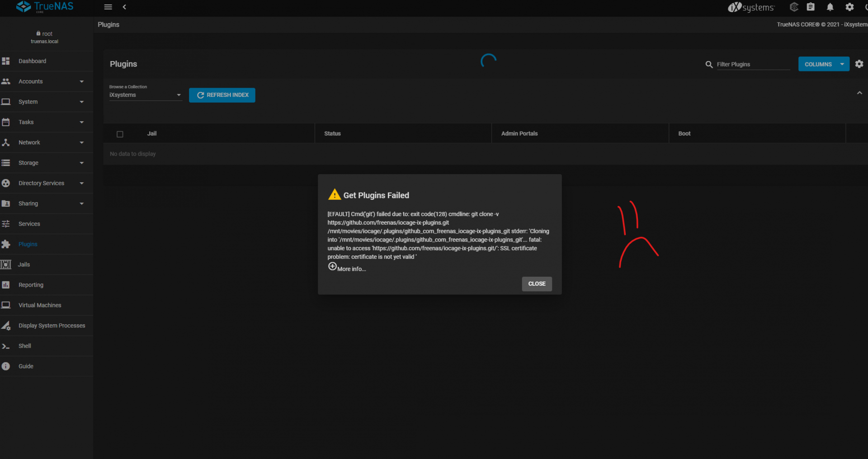The width and height of the screenshot is (868, 459).
Task: Open the top bar settings gear
Action: click(x=849, y=7)
